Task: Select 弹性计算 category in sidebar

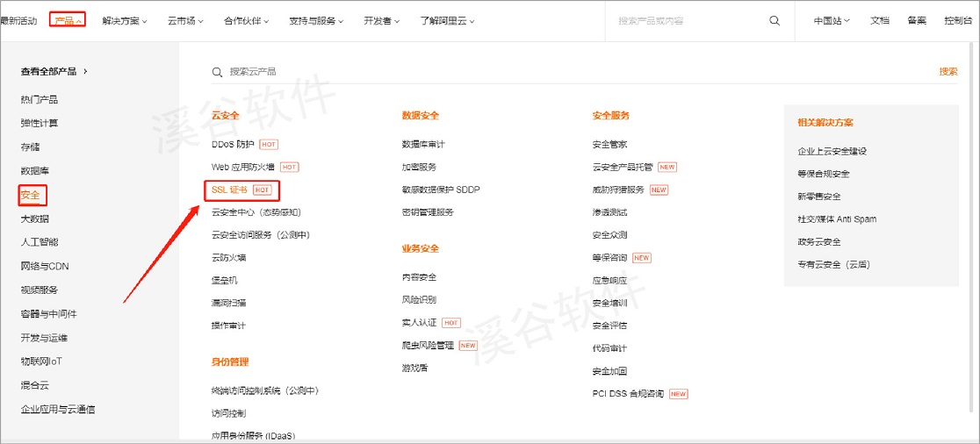Action: 40,124
